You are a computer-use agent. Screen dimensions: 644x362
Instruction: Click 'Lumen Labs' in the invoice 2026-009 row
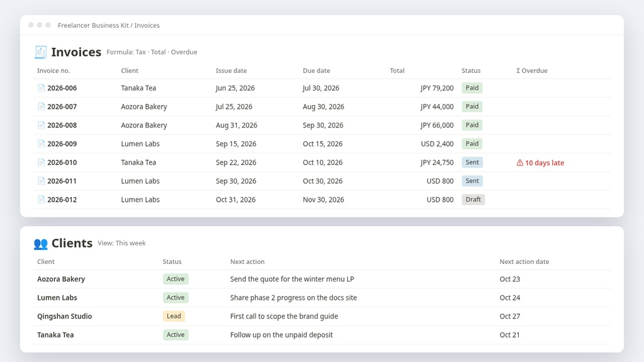click(x=140, y=144)
